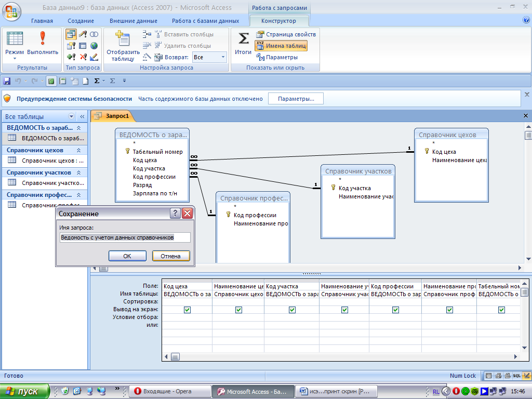
Task: Switch to PivotChart view from status bar
Action: pos(508,376)
